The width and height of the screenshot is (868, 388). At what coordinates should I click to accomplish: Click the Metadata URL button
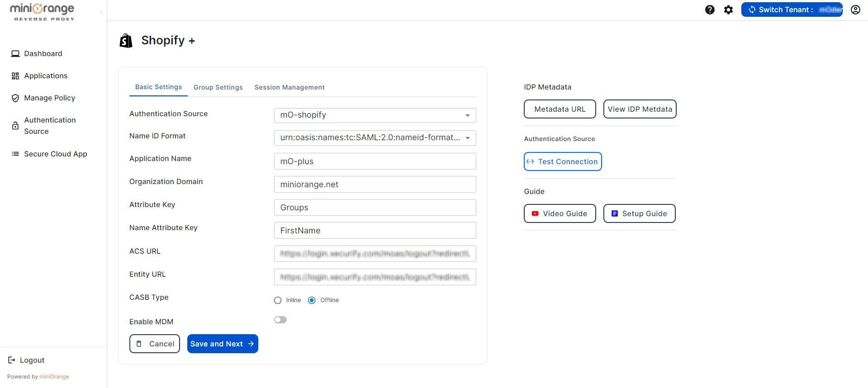[x=560, y=109]
